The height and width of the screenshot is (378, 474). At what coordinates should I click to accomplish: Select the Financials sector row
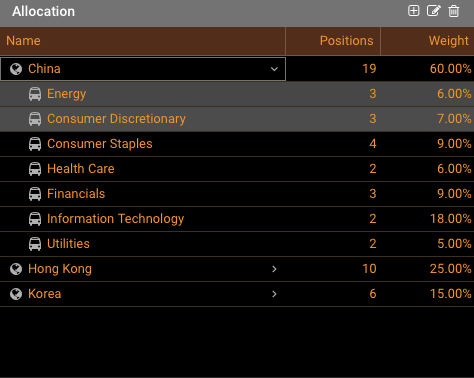(x=237, y=194)
